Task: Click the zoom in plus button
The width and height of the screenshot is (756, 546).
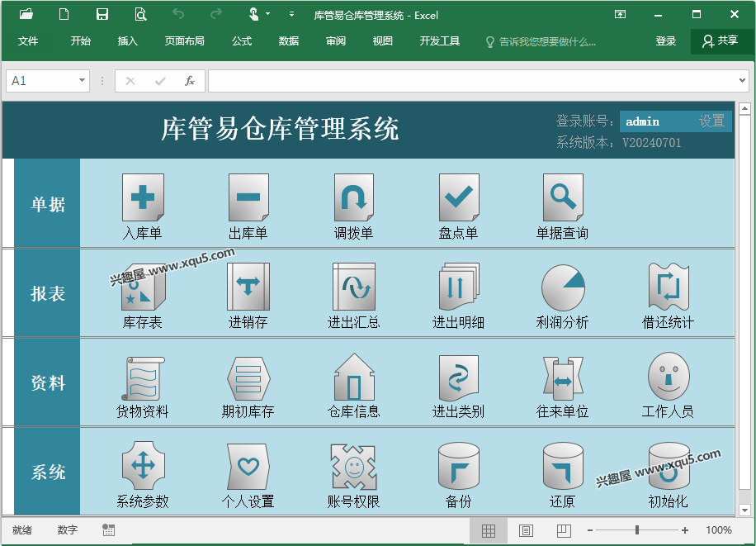Action: pyautogui.click(x=685, y=530)
